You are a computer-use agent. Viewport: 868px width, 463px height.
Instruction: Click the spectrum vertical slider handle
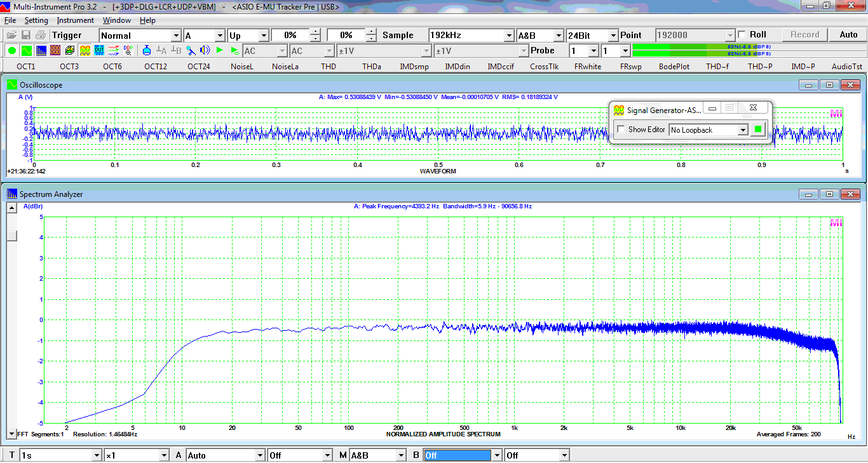12,236
